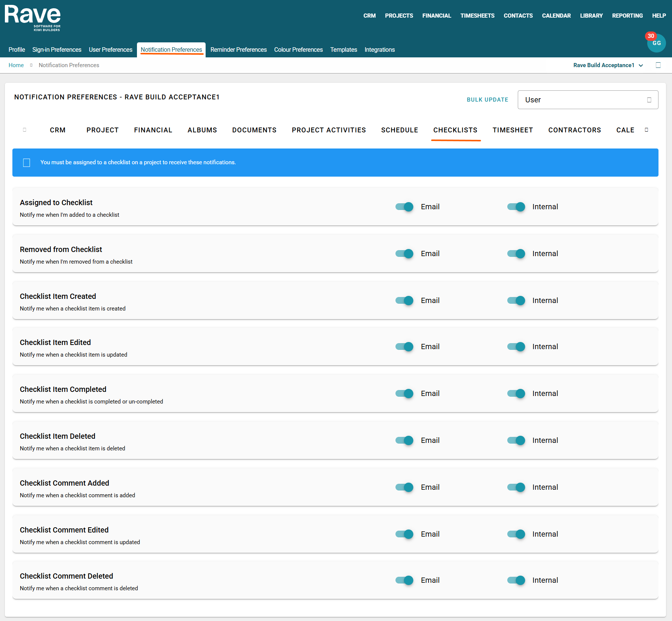
Task: Select the CRM notification category tab
Action: tap(58, 130)
